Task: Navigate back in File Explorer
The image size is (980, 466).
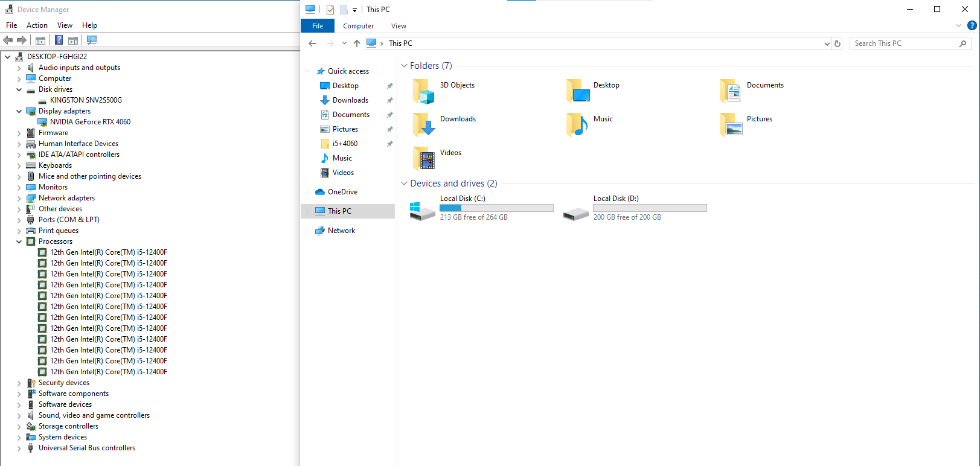Action: click(x=312, y=43)
